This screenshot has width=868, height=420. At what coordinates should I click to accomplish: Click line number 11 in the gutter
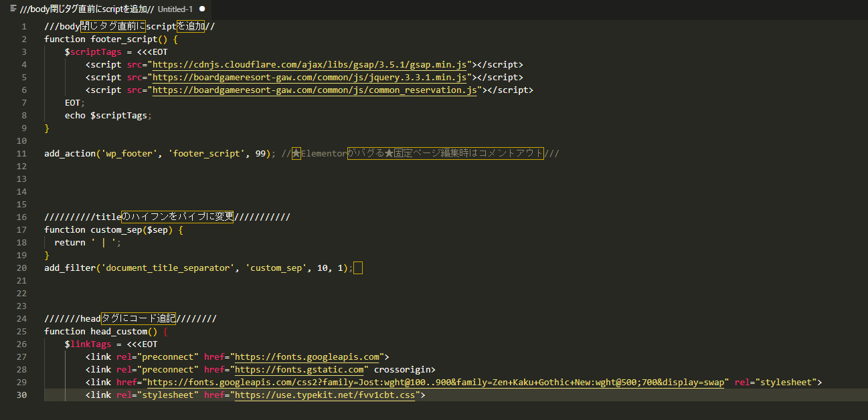click(x=21, y=152)
